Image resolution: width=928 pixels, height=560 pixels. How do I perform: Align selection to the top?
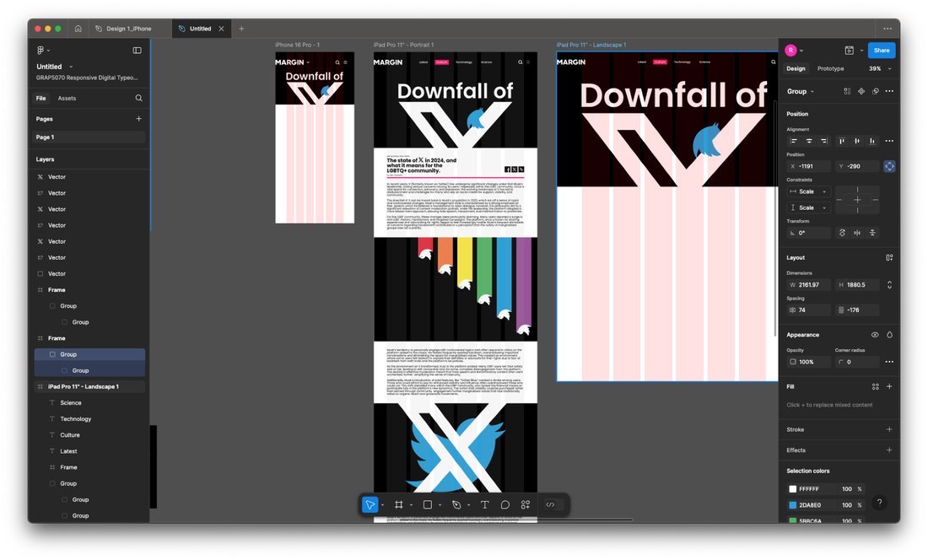842,141
